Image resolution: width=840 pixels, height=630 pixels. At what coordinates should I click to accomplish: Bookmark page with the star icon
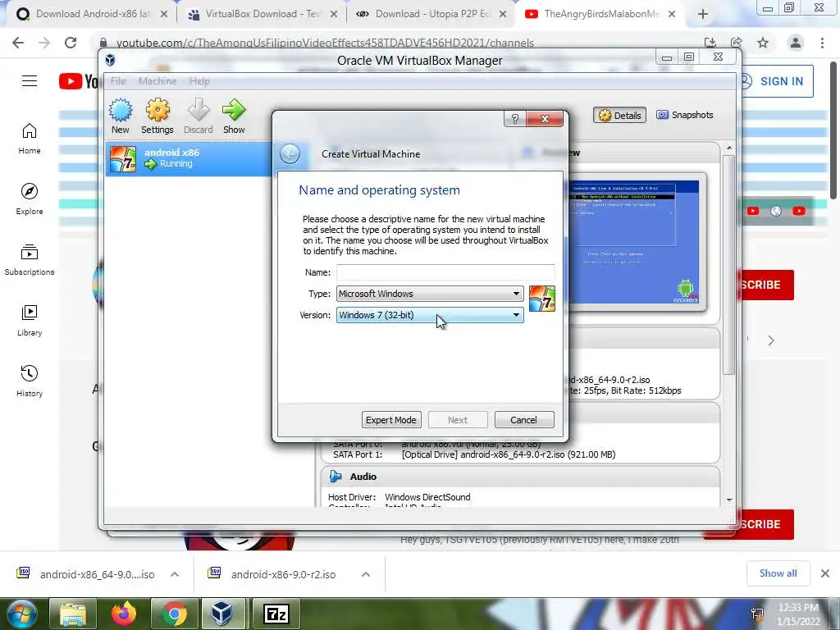point(763,43)
